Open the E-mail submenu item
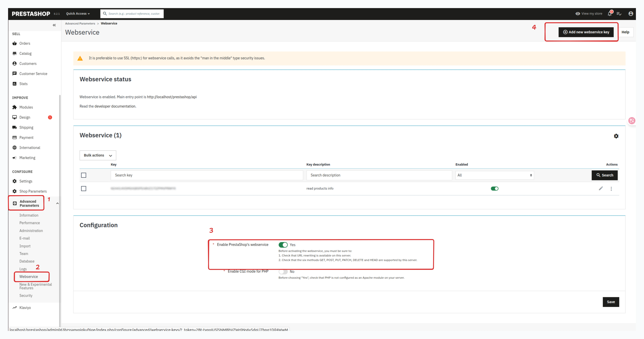Viewport: 644px width, 339px height. point(25,238)
